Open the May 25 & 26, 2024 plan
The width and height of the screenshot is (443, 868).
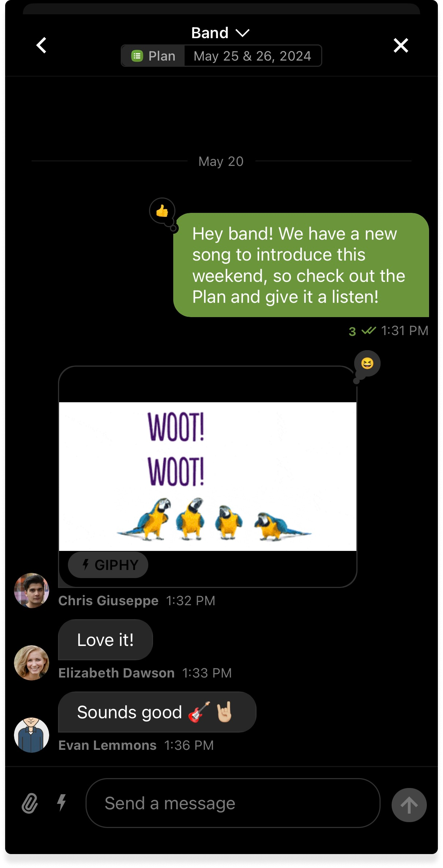click(x=253, y=56)
